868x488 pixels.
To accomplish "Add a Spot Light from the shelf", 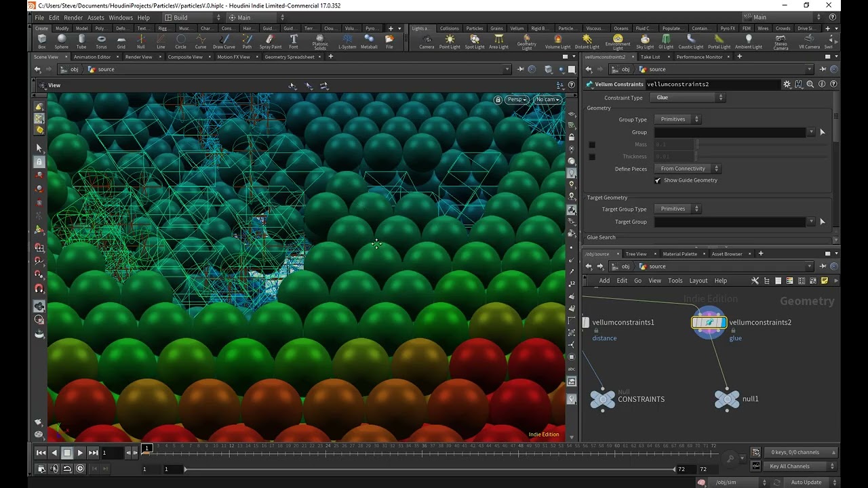I will [x=475, y=42].
